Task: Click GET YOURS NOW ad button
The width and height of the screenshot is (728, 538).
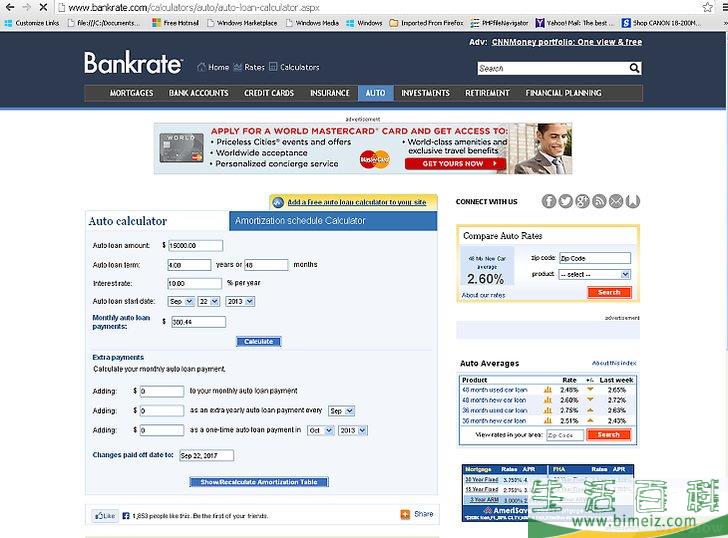Action: [455, 163]
